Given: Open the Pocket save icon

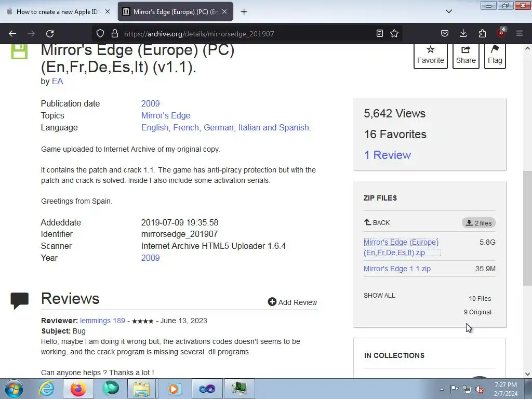Looking at the screenshot, I should (x=445, y=33).
